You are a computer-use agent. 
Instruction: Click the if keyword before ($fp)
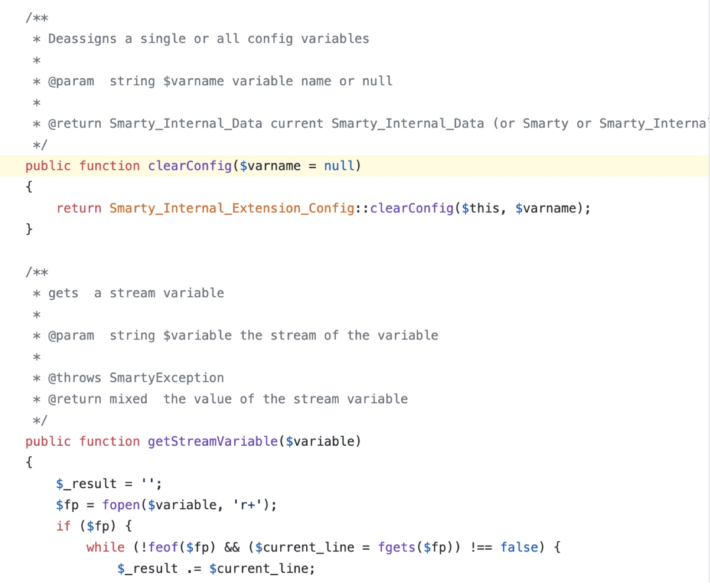(63, 526)
